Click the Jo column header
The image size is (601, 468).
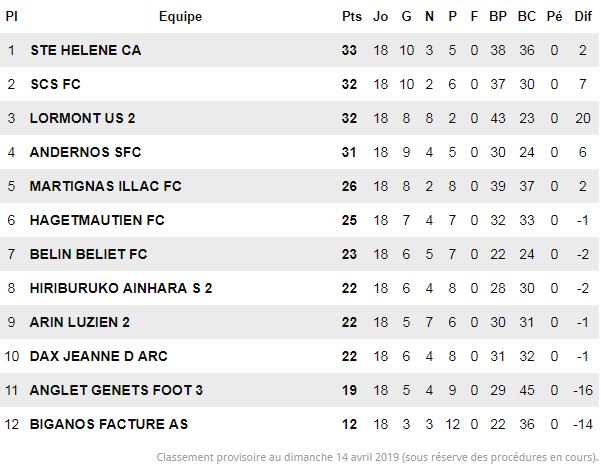pos(381,16)
